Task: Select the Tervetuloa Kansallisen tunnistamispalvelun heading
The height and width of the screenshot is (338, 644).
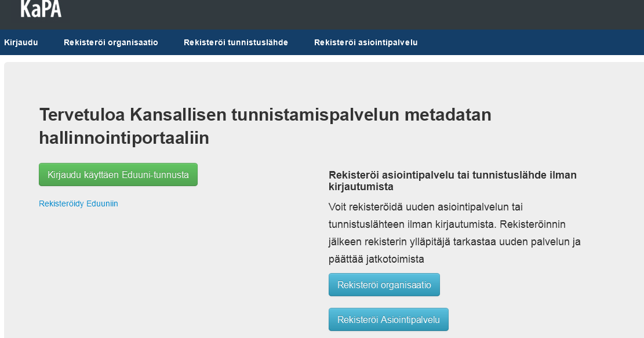Action: [x=265, y=126]
